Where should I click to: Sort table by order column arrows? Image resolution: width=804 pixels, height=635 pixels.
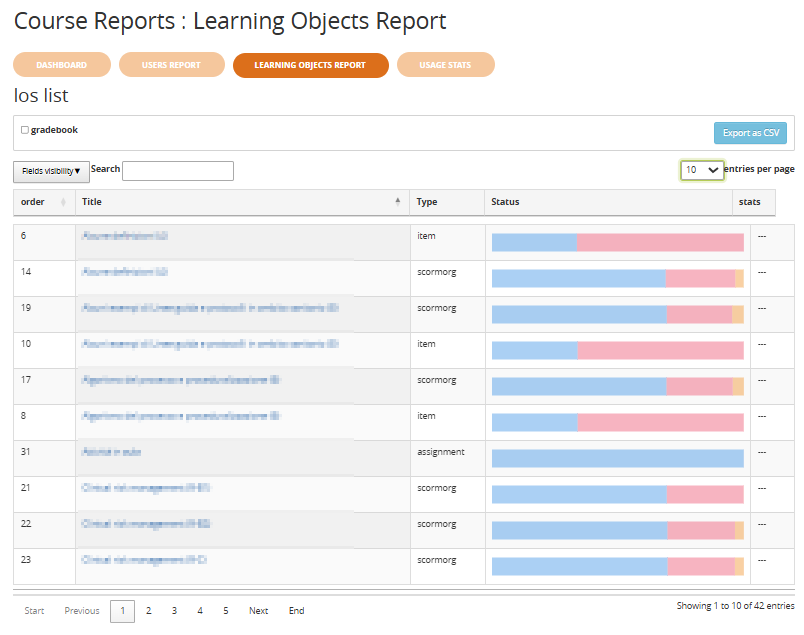pos(63,202)
